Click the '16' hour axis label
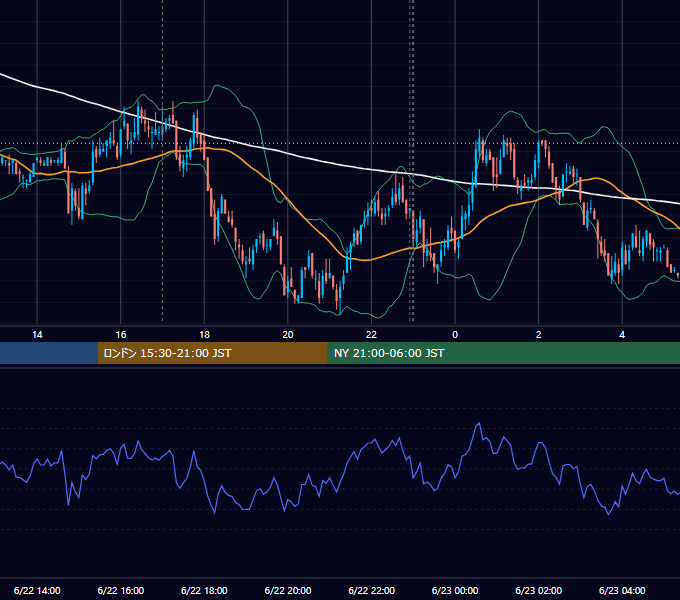Viewport: 680px width, 600px height. click(x=121, y=335)
